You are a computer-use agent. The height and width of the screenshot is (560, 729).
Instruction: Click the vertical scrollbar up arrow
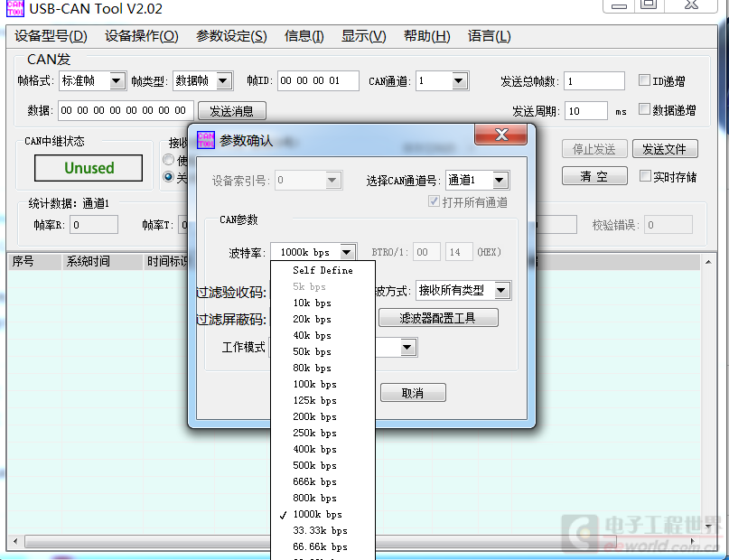pyautogui.click(x=708, y=263)
